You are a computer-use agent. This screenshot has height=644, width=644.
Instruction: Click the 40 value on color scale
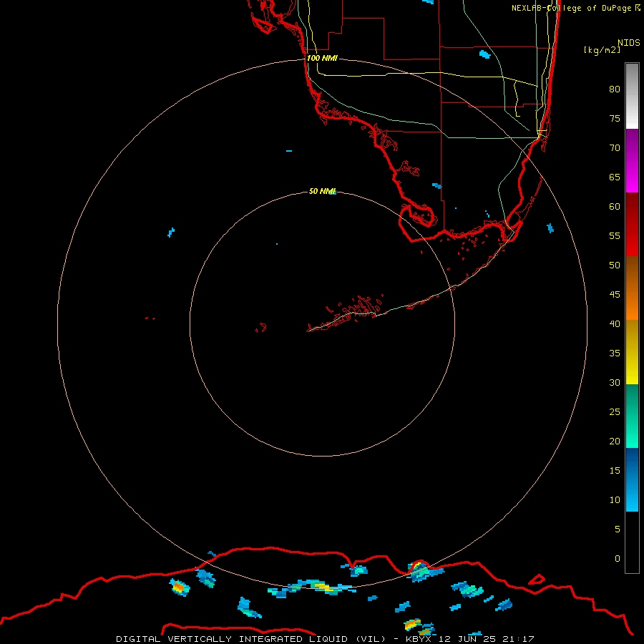tap(615, 323)
